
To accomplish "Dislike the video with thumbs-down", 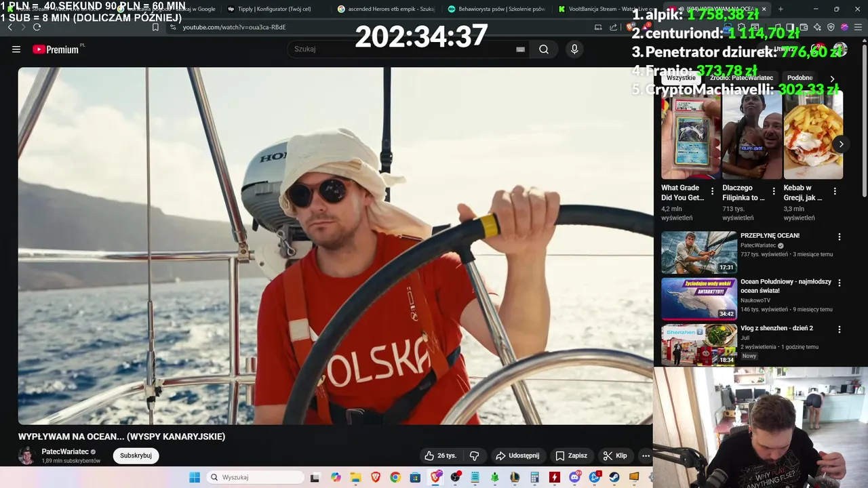I will coord(475,455).
